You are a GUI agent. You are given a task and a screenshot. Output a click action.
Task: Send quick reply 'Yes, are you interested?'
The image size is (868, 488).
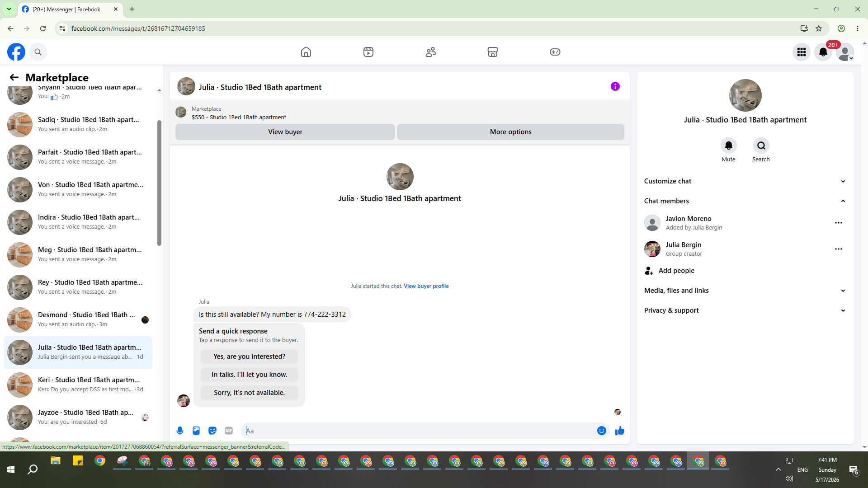[x=249, y=357]
